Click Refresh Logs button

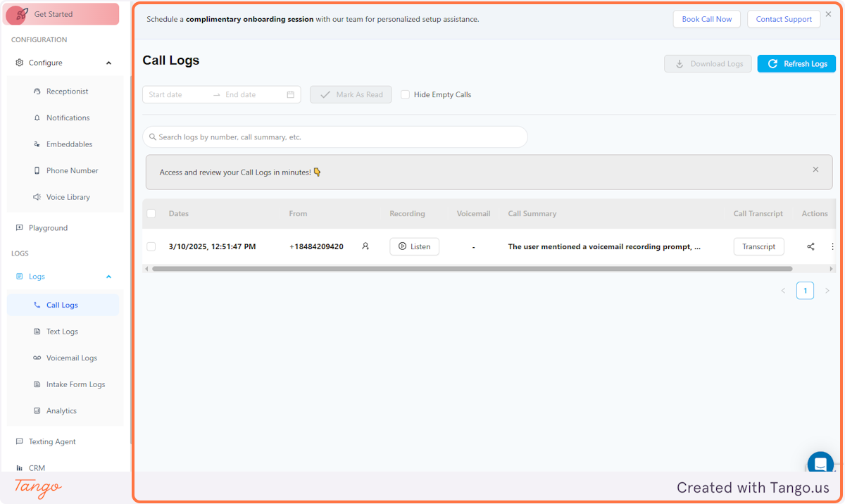tap(796, 63)
